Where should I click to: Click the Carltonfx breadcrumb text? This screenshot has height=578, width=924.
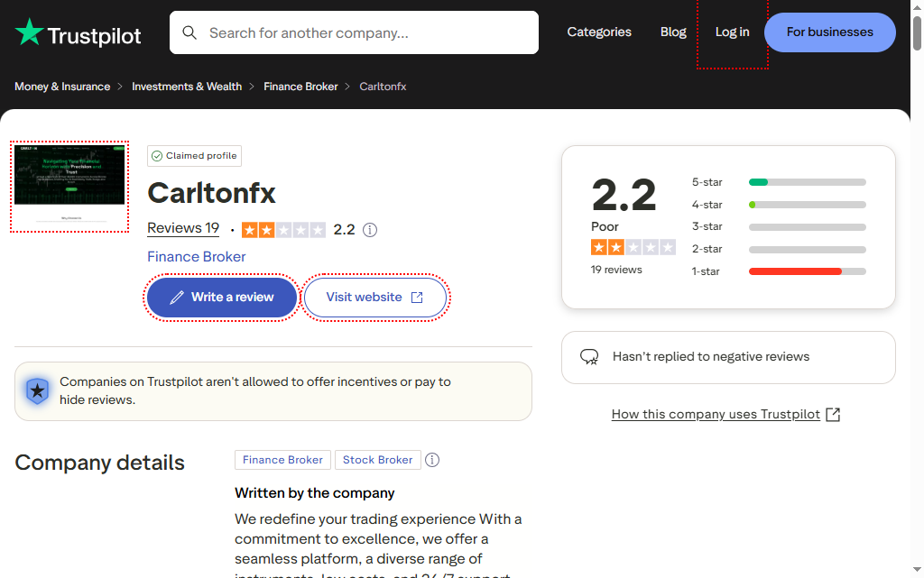[383, 87]
